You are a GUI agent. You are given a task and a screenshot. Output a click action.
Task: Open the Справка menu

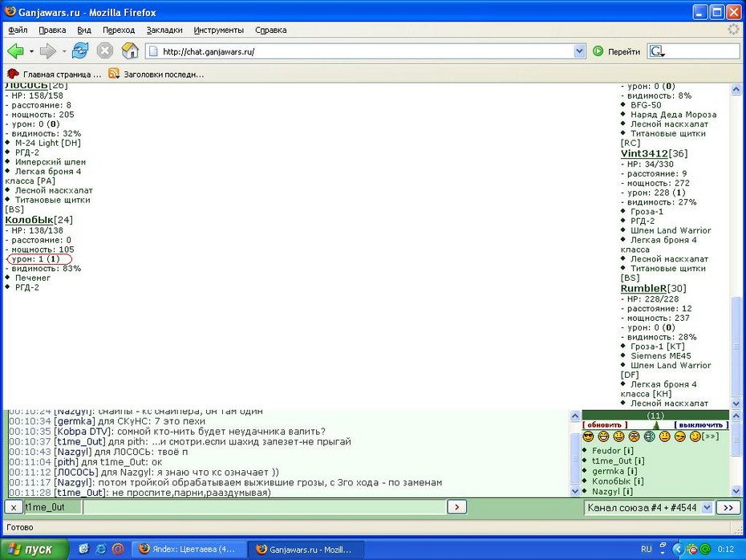[x=270, y=30]
